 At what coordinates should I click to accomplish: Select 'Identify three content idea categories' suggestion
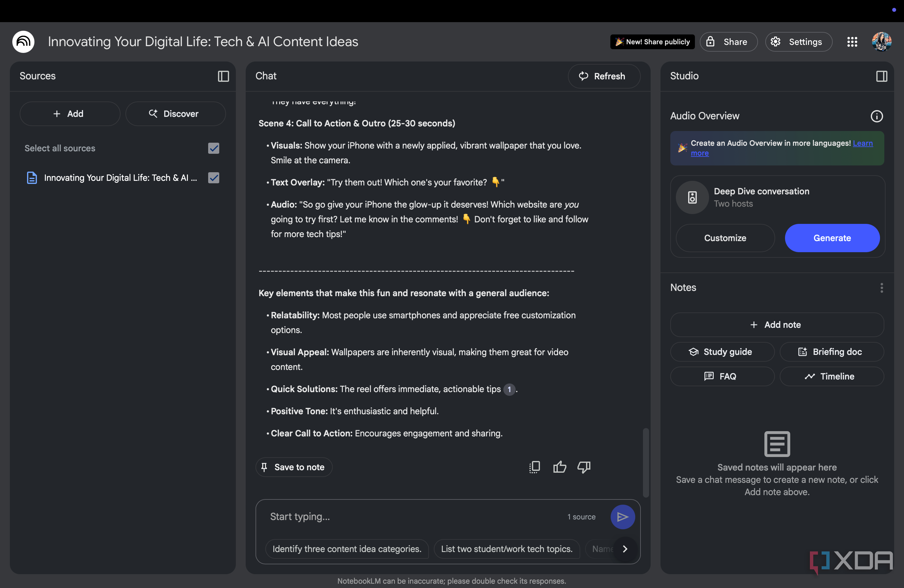[x=347, y=549]
